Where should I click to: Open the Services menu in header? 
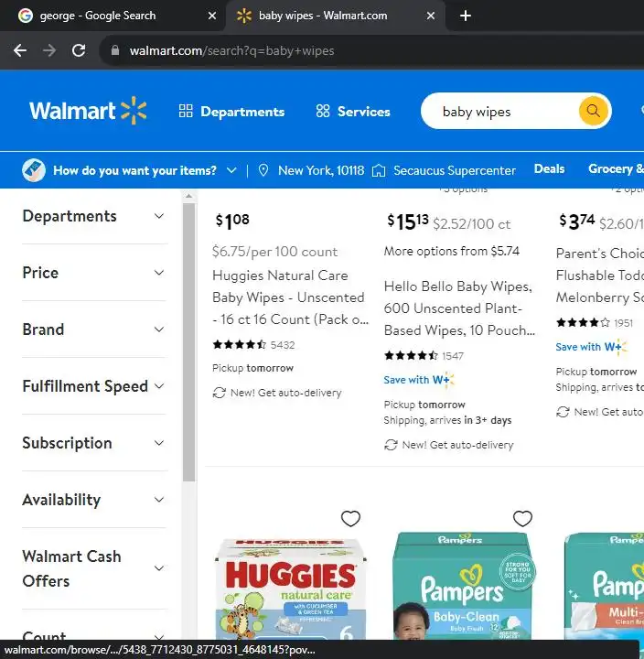click(353, 112)
